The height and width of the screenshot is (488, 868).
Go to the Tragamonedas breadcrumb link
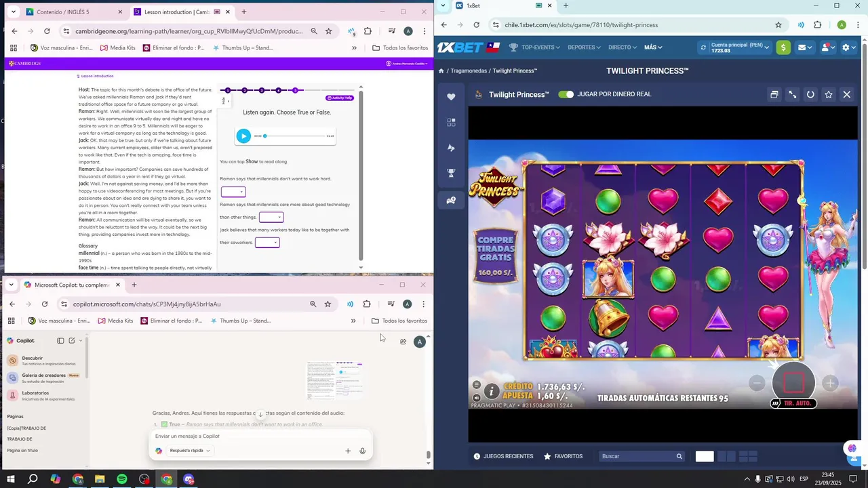point(469,71)
